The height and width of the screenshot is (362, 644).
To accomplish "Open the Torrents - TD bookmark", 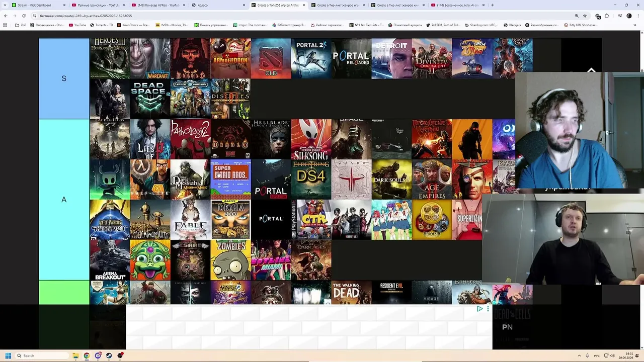I will (x=101, y=25).
